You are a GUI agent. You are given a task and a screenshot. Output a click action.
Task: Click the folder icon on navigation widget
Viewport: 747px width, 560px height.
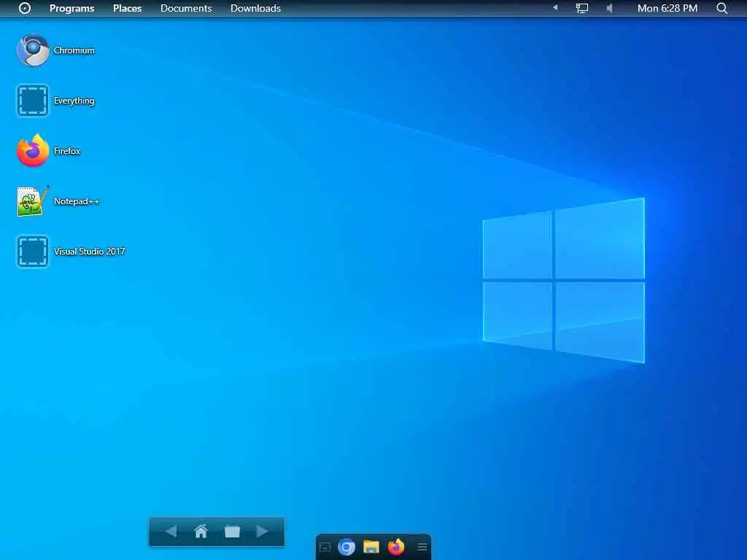pyautogui.click(x=232, y=532)
